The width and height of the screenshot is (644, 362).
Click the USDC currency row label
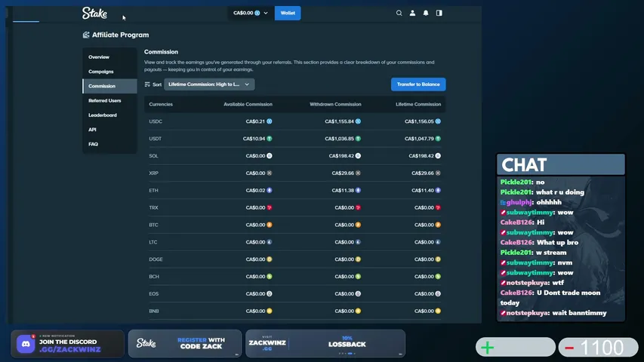(x=156, y=121)
